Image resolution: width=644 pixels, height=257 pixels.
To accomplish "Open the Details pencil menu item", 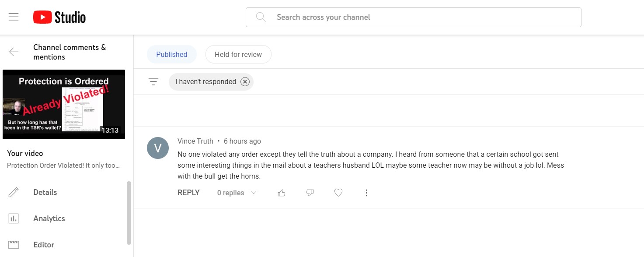I will [45, 192].
